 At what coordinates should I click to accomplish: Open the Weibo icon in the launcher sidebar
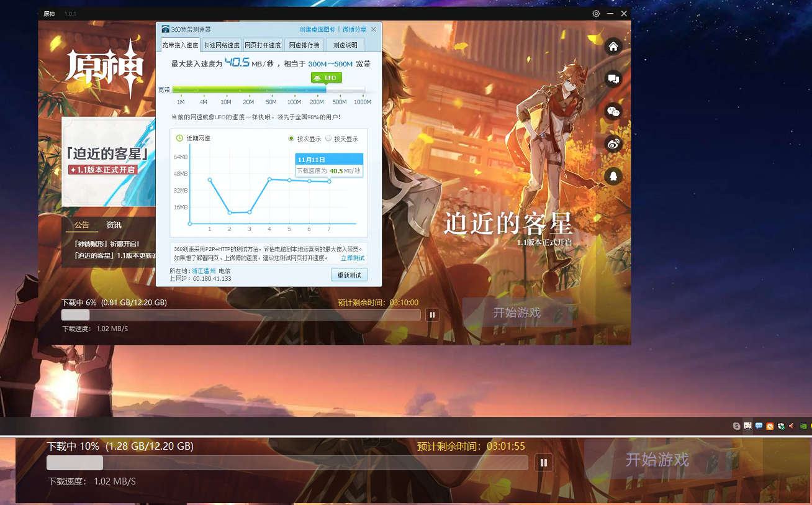click(x=613, y=144)
